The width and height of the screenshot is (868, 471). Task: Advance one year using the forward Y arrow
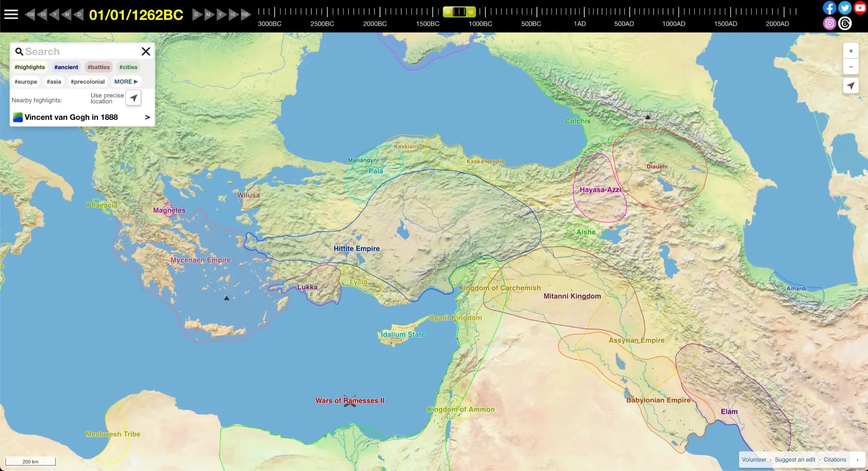click(x=221, y=14)
